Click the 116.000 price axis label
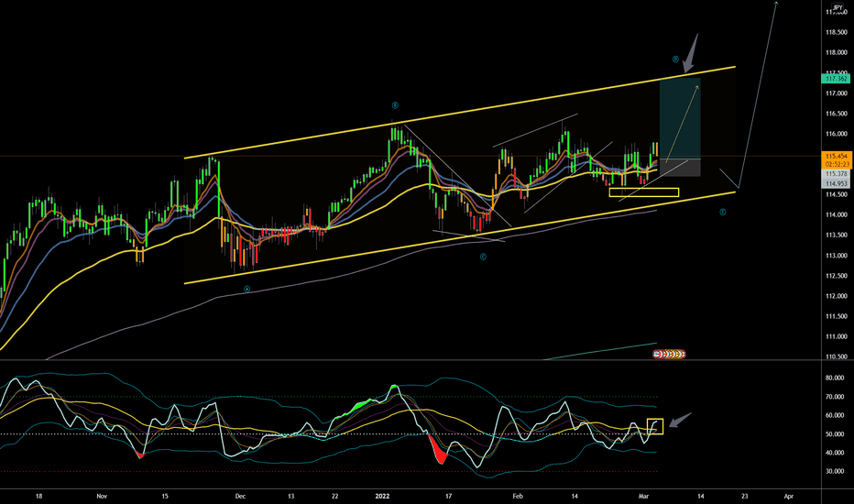Viewport: 854px width, 504px height. click(836, 134)
